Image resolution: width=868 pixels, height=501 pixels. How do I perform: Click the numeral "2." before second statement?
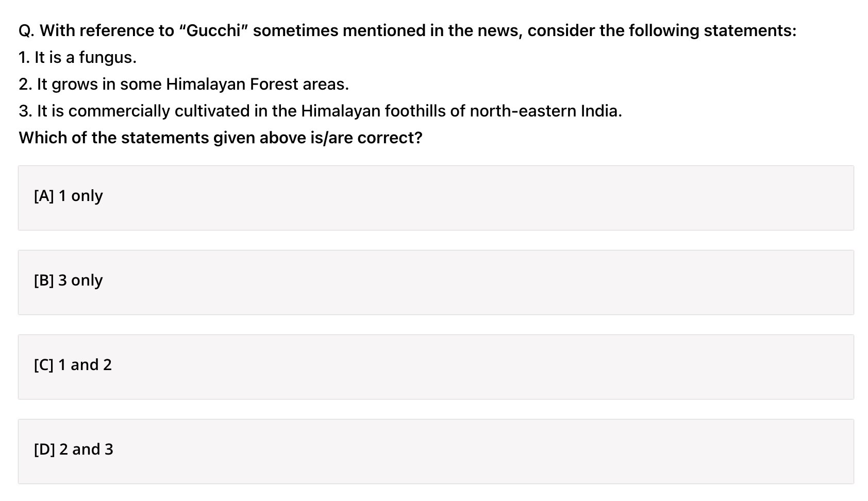25,85
